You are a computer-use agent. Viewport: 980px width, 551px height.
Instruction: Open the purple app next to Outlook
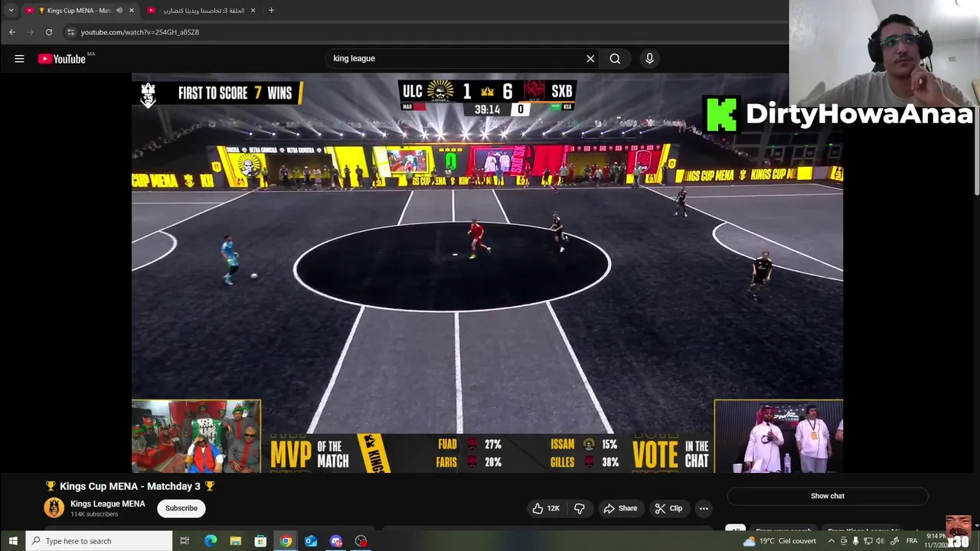click(336, 541)
